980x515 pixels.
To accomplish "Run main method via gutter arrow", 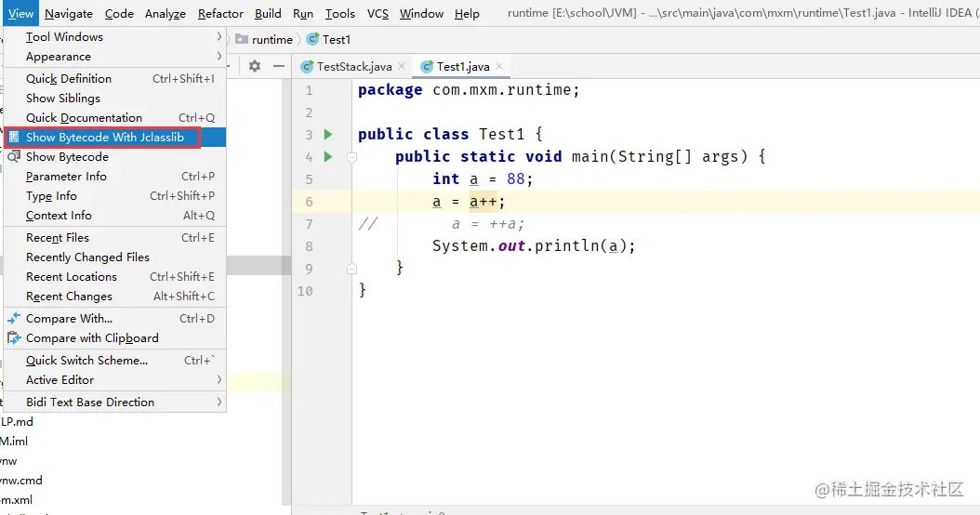I will tap(328, 157).
